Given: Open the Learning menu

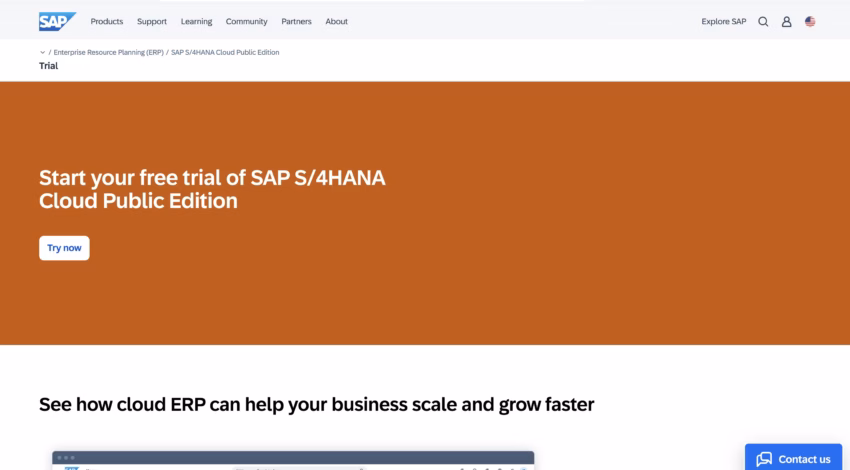Looking at the screenshot, I should (196, 21).
